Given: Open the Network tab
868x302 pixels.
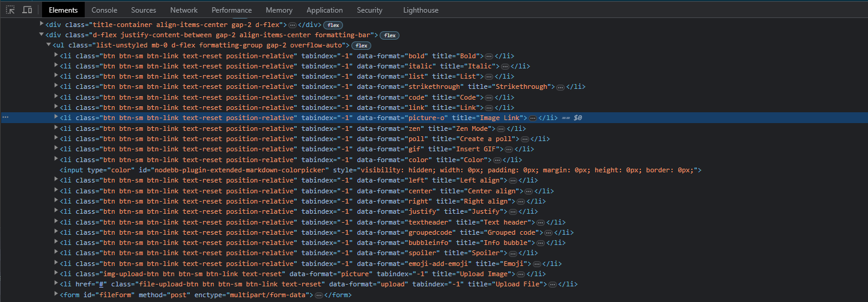Looking at the screenshot, I should coord(184,10).
